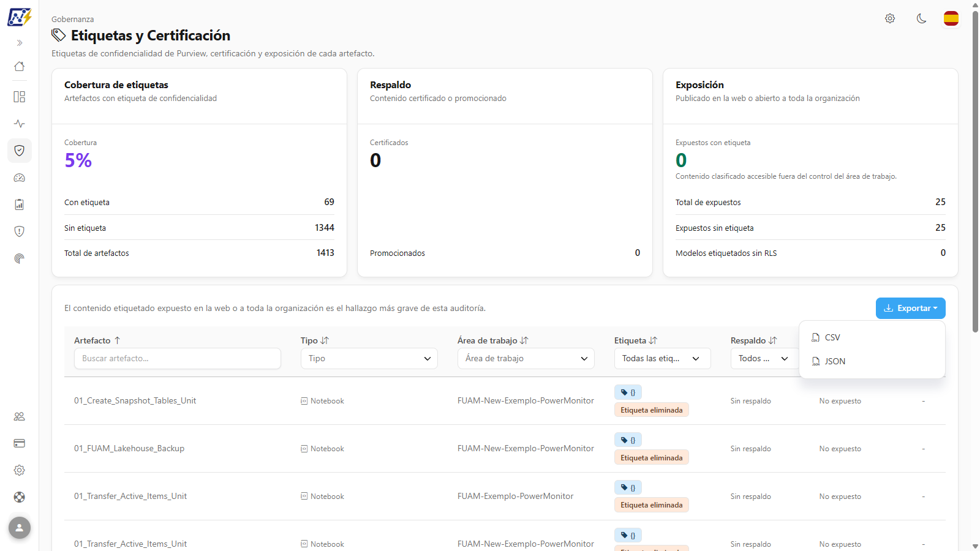Choose CSV from the export menu
980x551 pixels.
pos(872,337)
